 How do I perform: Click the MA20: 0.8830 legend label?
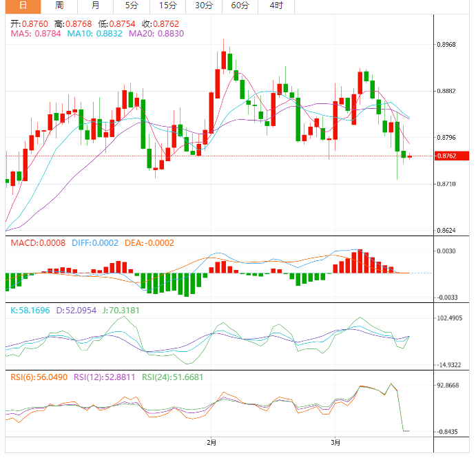[156, 33]
